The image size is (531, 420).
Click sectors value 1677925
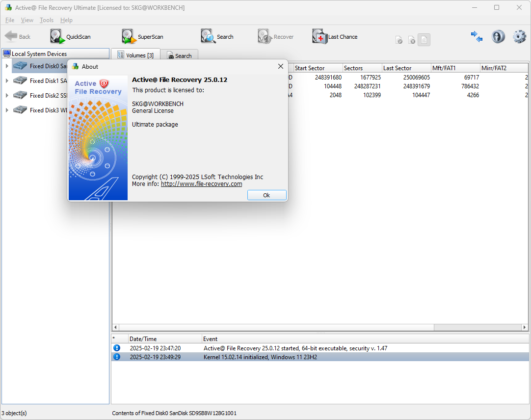[x=370, y=77]
